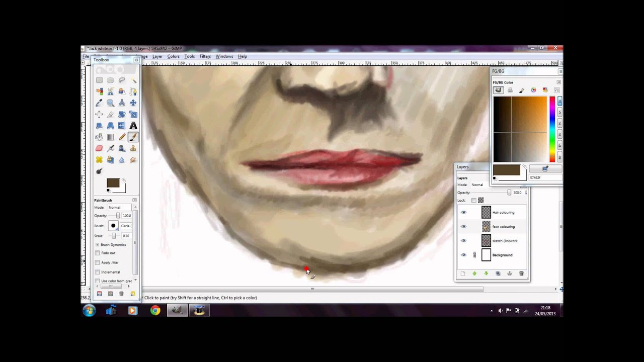This screenshot has width=644, height=362.
Task: Open the Tools menu
Action: pyautogui.click(x=190, y=56)
